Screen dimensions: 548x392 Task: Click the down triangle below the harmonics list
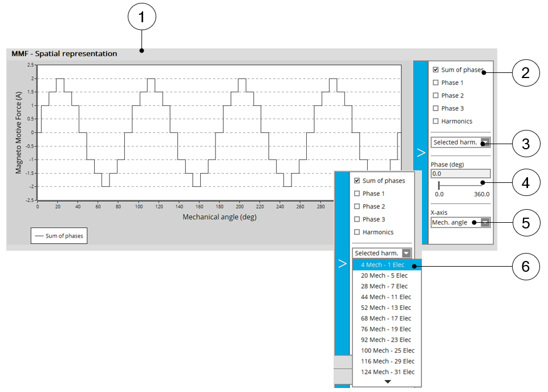click(387, 382)
